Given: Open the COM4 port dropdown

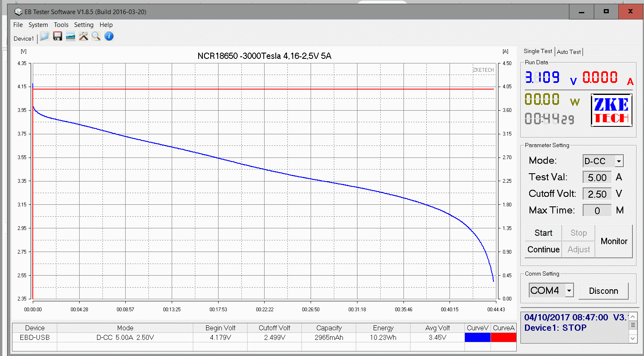Looking at the screenshot, I should point(569,291).
